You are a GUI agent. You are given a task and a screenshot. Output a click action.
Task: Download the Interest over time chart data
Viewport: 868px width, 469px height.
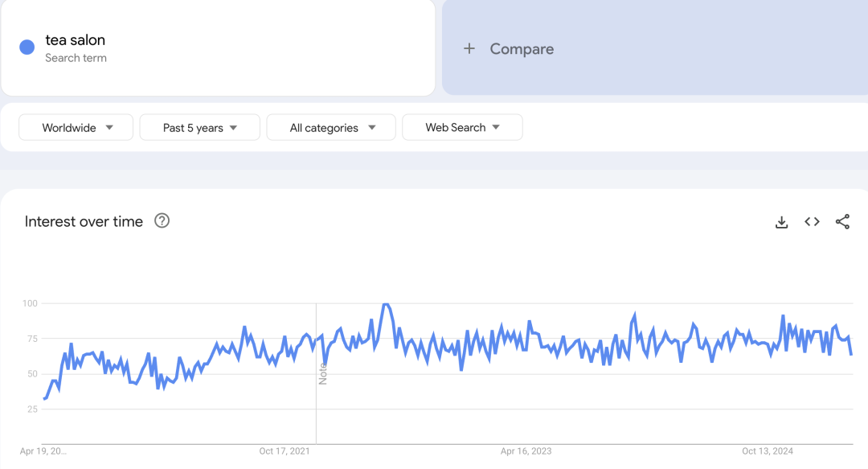tap(781, 222)
